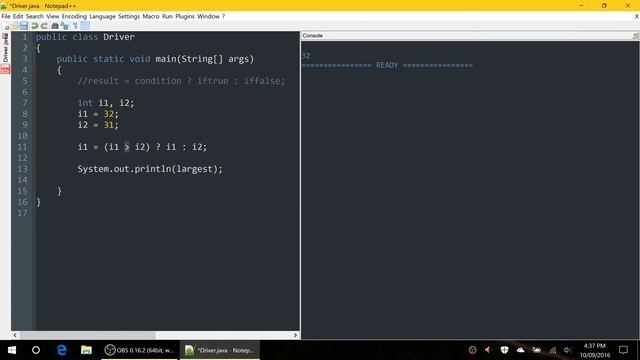Click 'System.out.println(largest);' line
This screenshot has height=360, width=640.
point(150,169)
